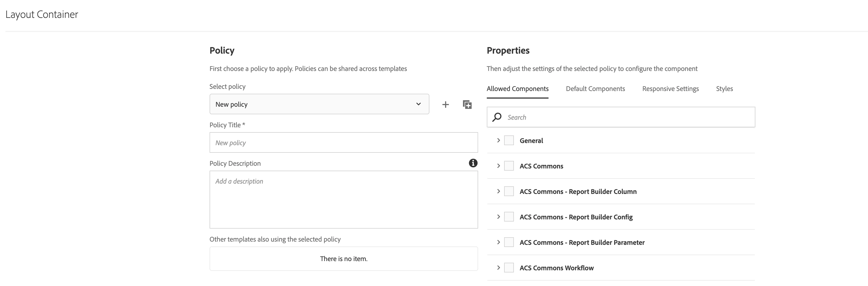Click the duplicate policy icon
Image resolution: width=868 pixels, height=286 pixels.
coord(467,105)
